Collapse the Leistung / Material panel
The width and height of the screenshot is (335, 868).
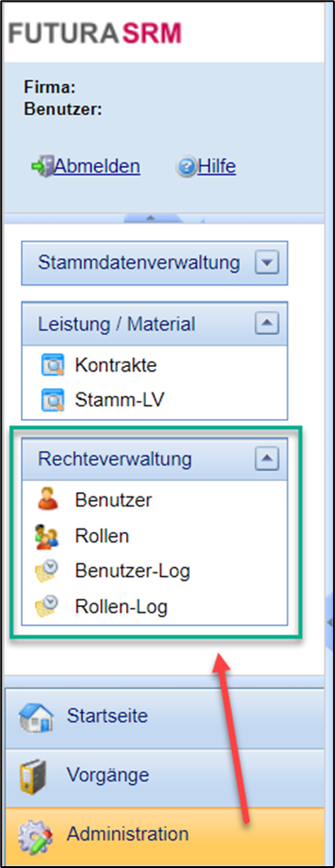pos(267,324)
